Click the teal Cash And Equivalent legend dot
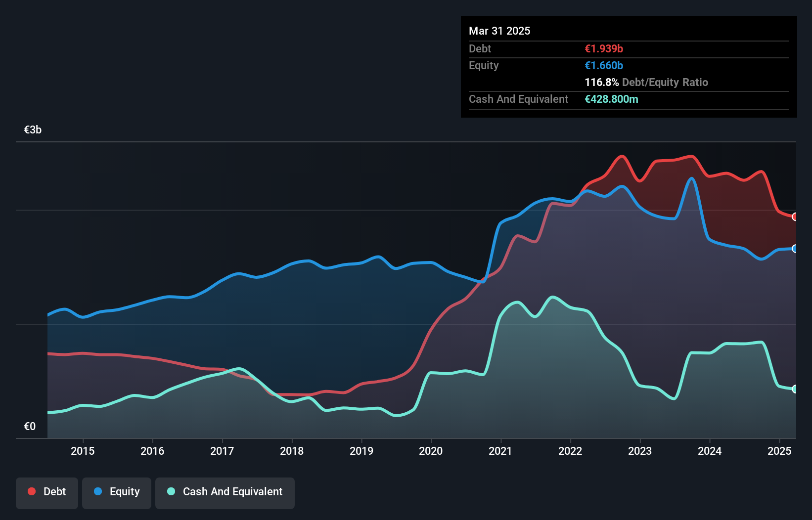812x520 pixels. click(171, 491)
